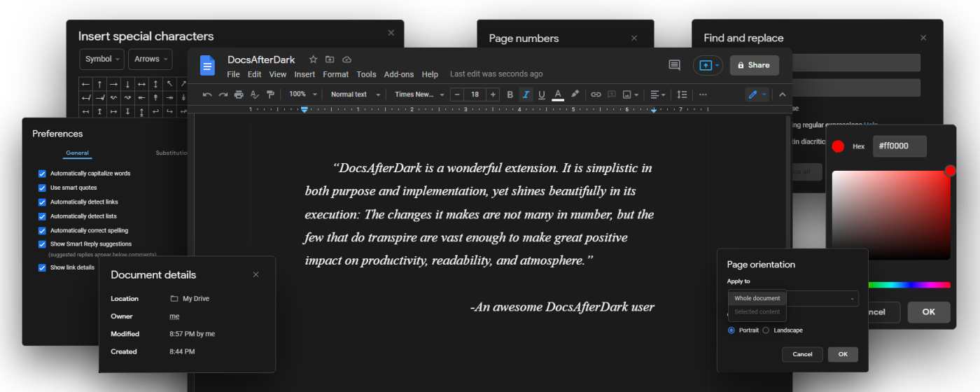Open the Format menu
This screenshot has height=392, width=980.
click(x=335, y=74)
